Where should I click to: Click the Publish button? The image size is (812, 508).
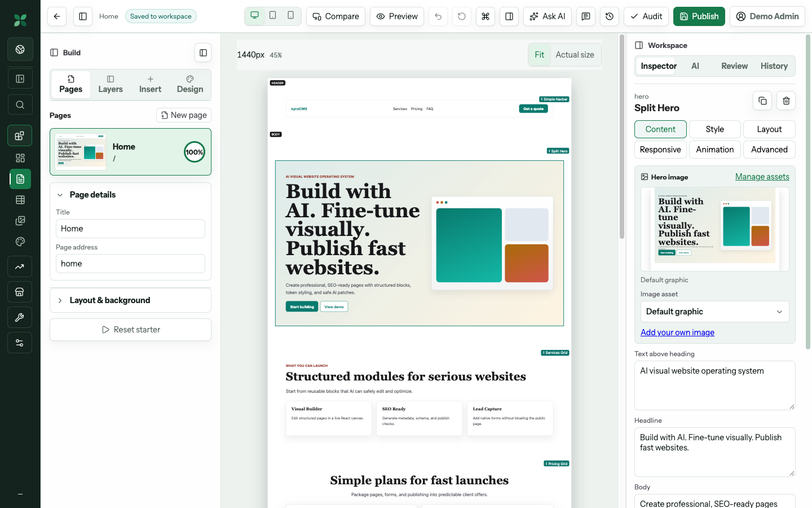click(699, 16)
